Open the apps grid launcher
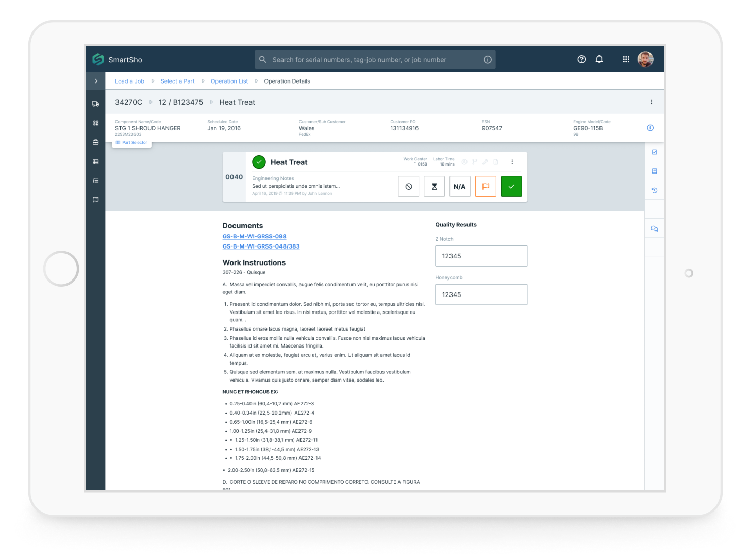 click(626, 59)
